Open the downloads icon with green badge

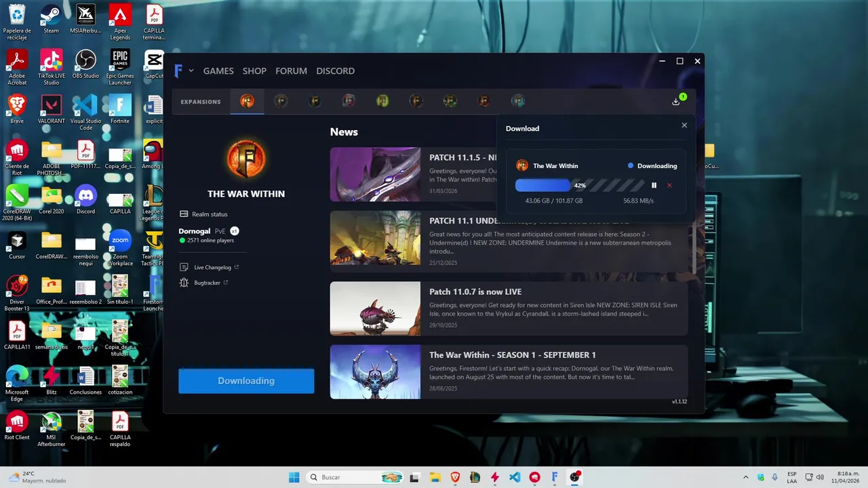point(676,101)
